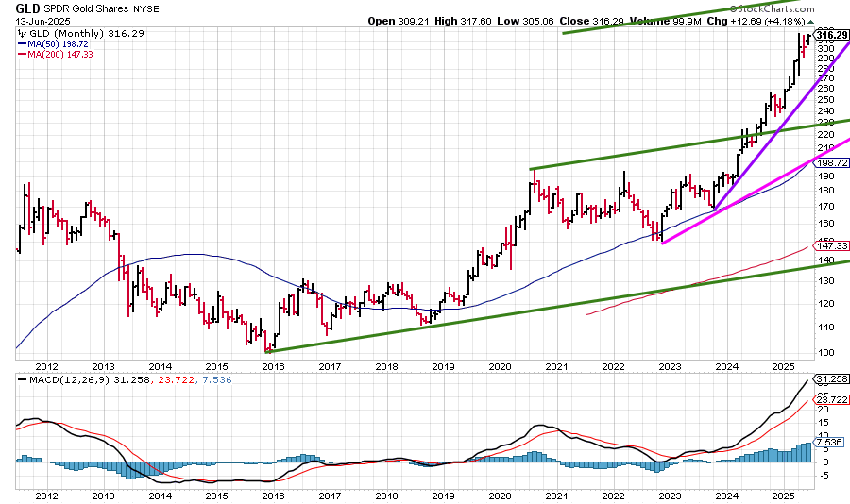Screen dimensions: 850x504
Task: Click the green up-triangle next to Chg
Action: [811, 22]
